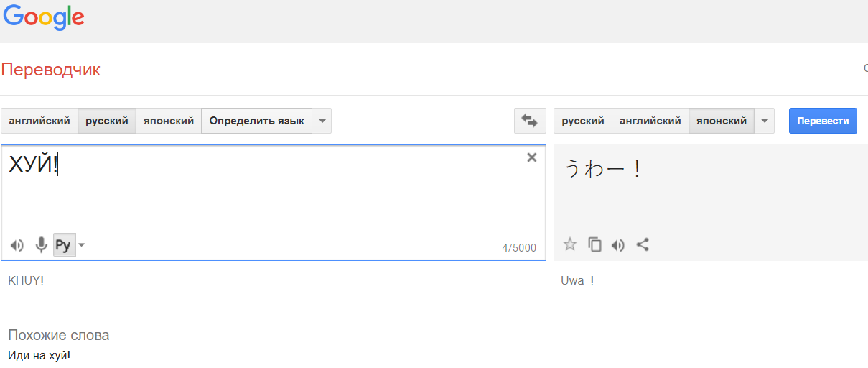
Task: Expand source language list dropdown arrow
Action: [322, 121]
